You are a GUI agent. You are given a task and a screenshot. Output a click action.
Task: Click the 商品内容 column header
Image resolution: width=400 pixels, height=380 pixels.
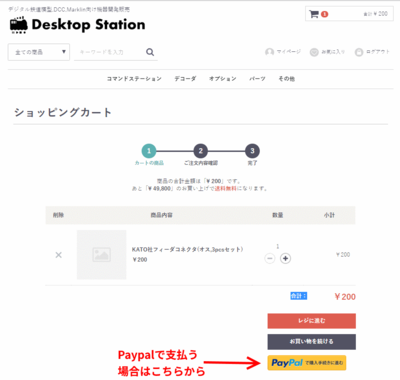coord(162,215)
